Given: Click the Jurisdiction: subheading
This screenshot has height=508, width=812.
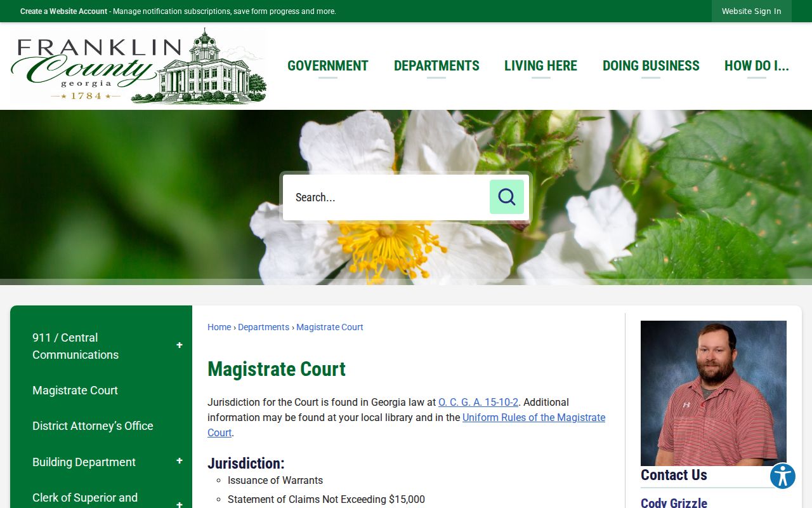Looking at the screenshot, I should coord(246,463).
